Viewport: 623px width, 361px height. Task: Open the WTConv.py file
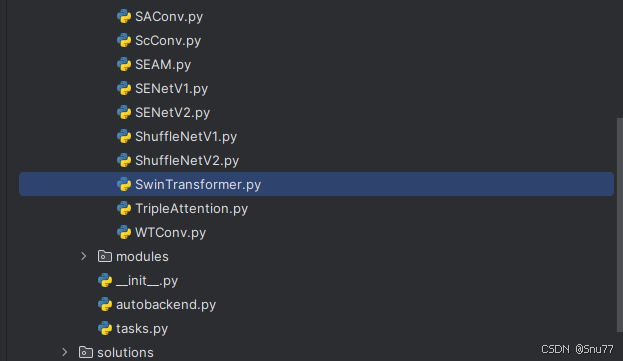pos(170,233)
